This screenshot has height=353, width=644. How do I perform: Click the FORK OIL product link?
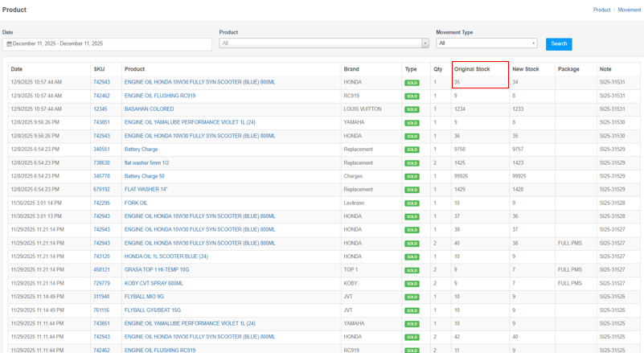(136, 203)
